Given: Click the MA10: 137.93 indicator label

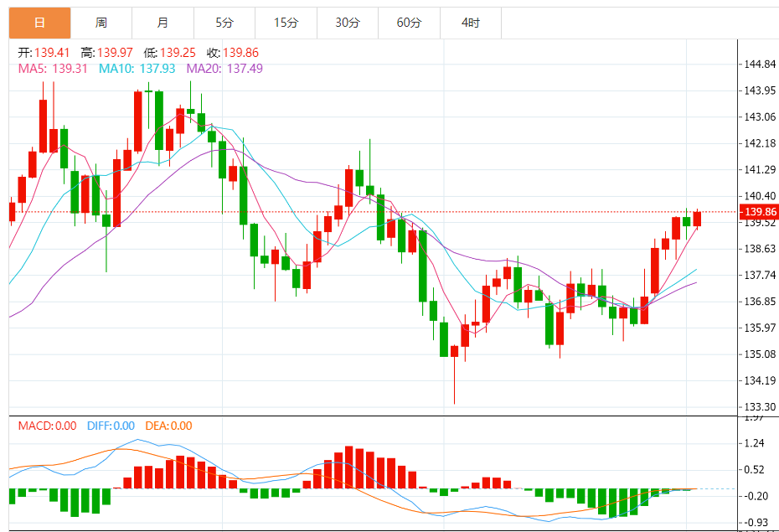Looking at the screenshot, I should [x=137, y=69].
